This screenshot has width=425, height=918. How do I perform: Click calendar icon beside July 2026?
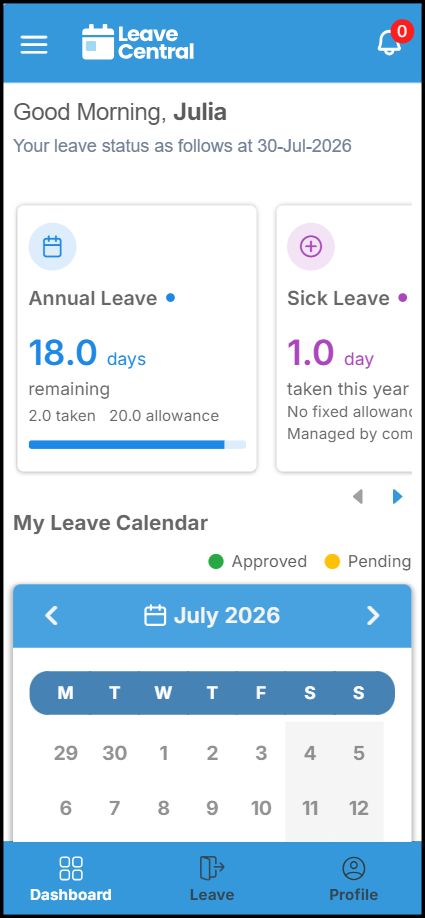click(155, 616)
